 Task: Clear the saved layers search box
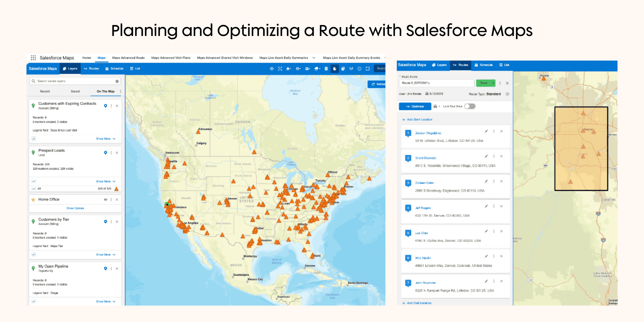tap(117, 81)
